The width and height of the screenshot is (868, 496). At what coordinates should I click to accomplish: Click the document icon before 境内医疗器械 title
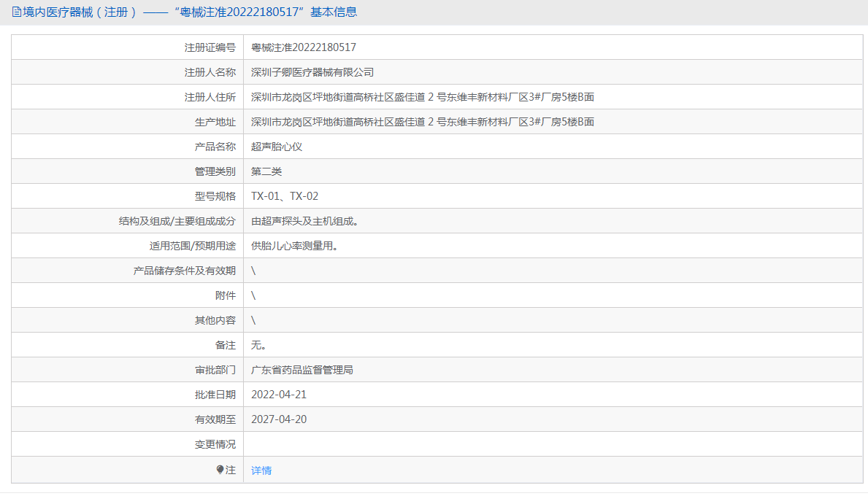coord(17,12)
